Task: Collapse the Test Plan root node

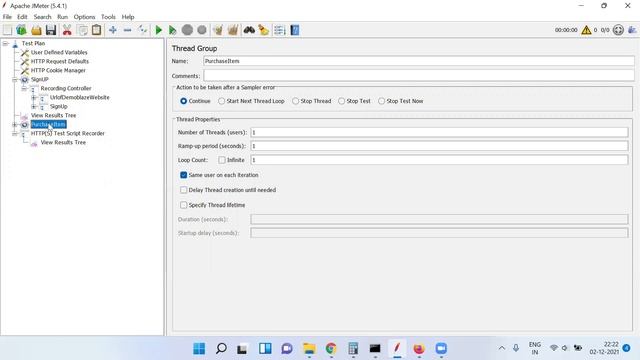Action: [x=5, y=43]
